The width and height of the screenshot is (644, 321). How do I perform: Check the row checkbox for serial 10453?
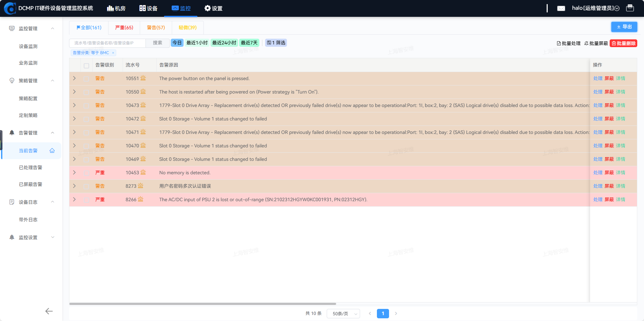87,173
